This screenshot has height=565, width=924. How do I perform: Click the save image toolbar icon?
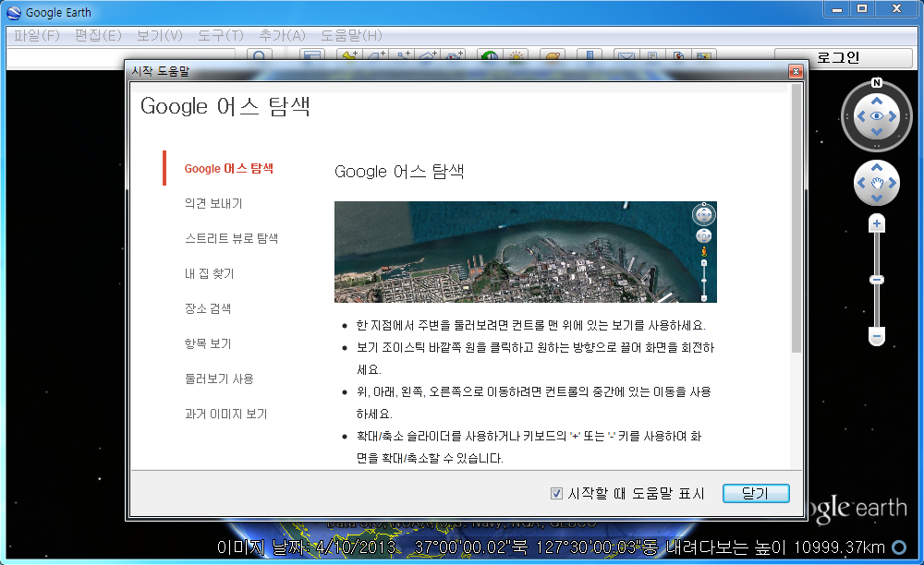pyautogui.click(x=704, y=55)
